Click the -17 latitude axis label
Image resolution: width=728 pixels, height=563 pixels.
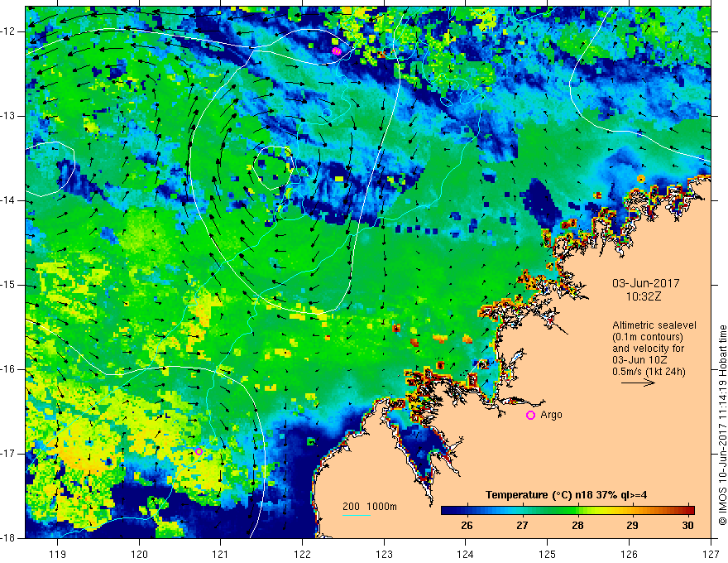point(9,454)
